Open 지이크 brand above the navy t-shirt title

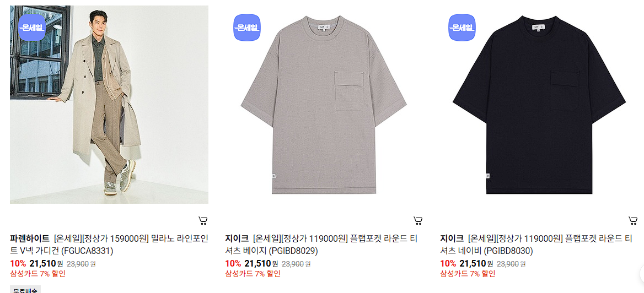pyautogui.click(x=452, y=238)
